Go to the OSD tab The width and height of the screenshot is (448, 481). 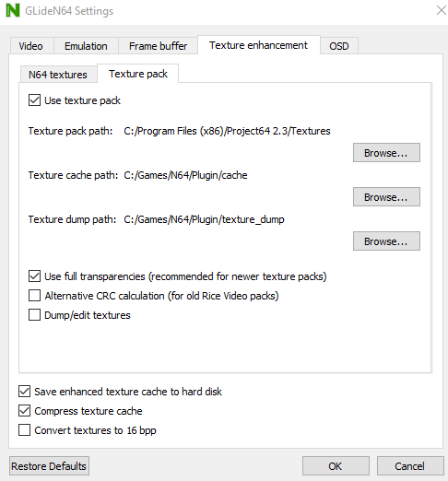339,46
